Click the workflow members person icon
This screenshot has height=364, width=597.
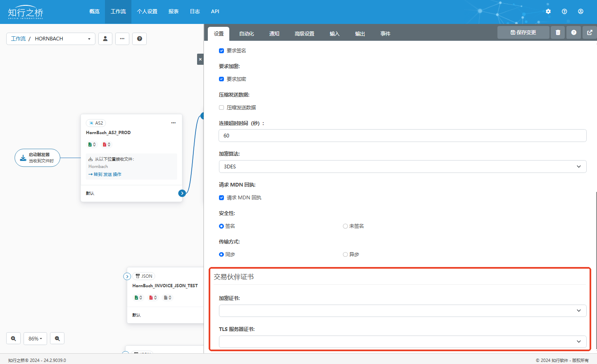(x=105, y=39)
